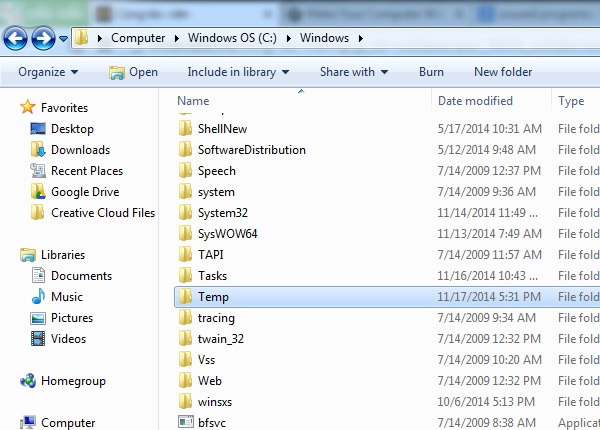Open Creative Cloud Files folder
Image resolution: width=600 pixels, height=430 pixels.
pyautogui.click(x=102, y=213)
